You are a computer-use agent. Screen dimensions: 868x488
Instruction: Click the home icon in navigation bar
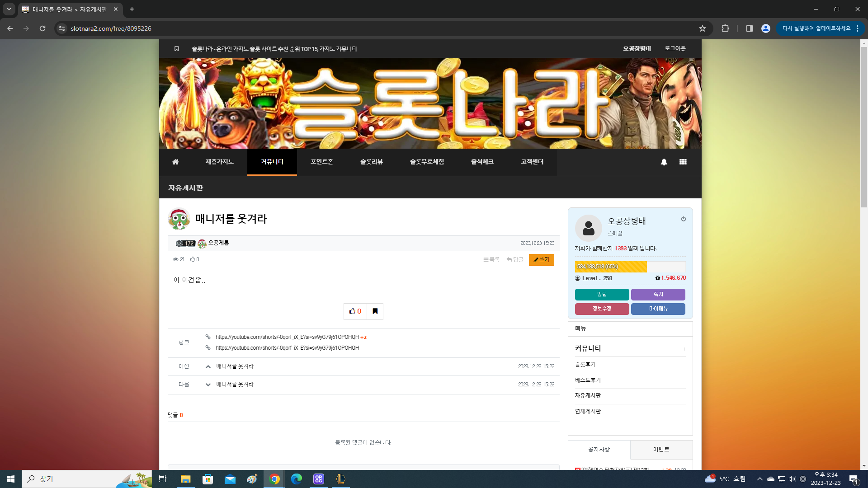point(175,162)
